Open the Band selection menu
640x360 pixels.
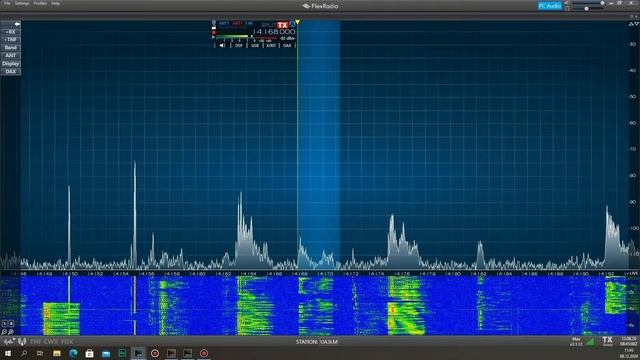(x=11, y=48)
